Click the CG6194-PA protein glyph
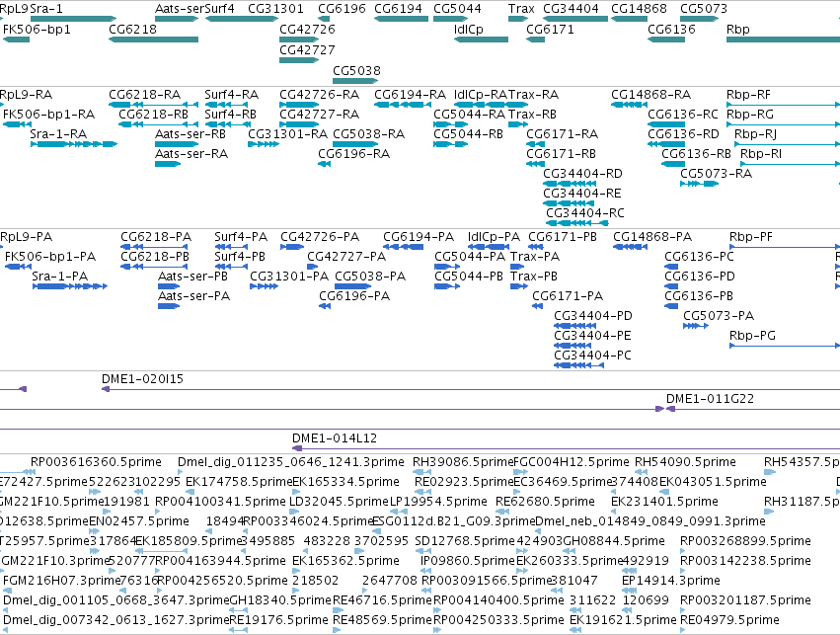This screenshot has width=840, height=635. pos(404,247)
